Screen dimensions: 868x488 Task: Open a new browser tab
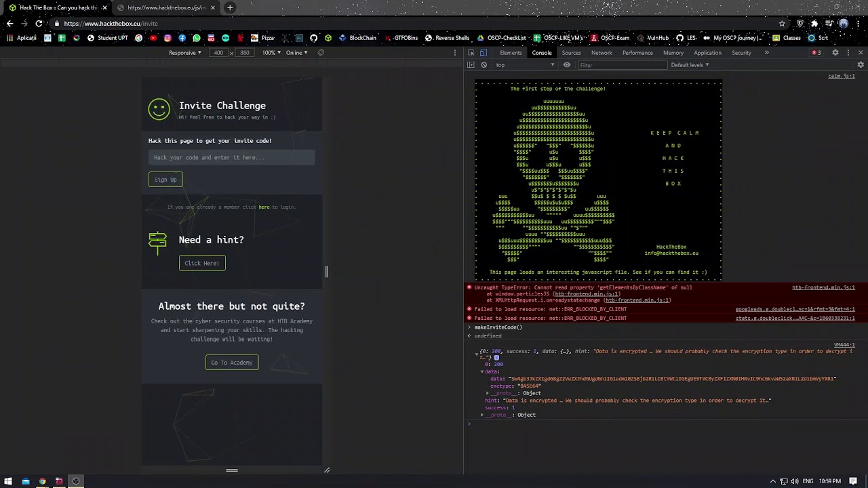click(x=230, y=7)
